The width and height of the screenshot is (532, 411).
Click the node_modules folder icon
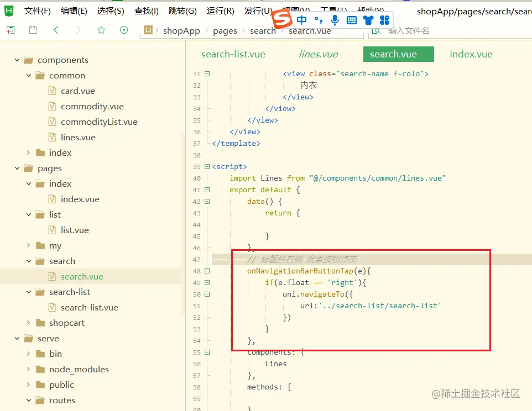coord(40,370)
